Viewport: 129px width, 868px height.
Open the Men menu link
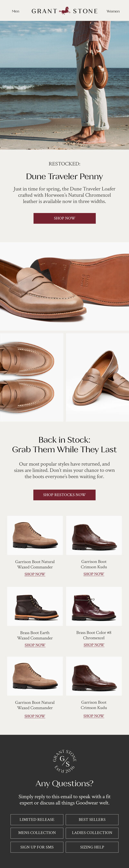15,11
